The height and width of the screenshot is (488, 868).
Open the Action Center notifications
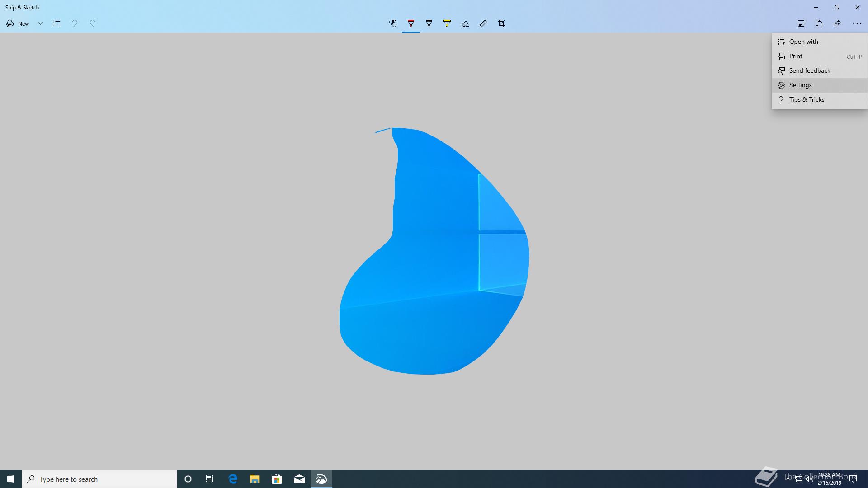tap(853, 479)
